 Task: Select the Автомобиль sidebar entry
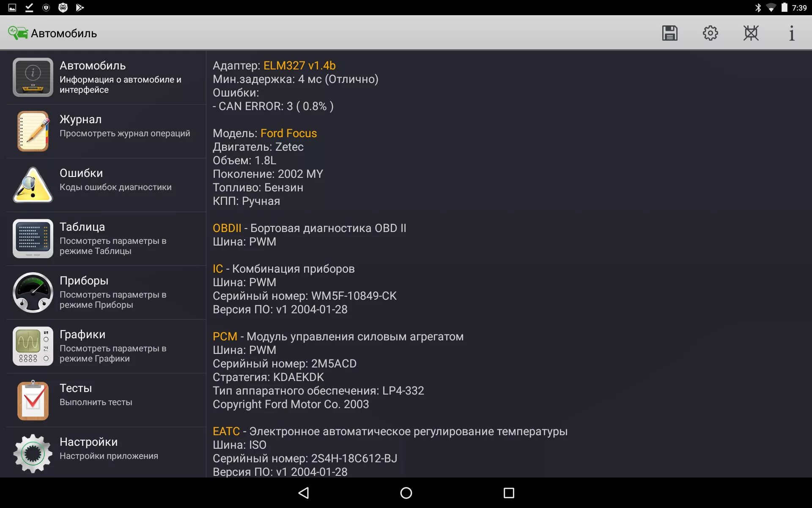pos(106,77)
